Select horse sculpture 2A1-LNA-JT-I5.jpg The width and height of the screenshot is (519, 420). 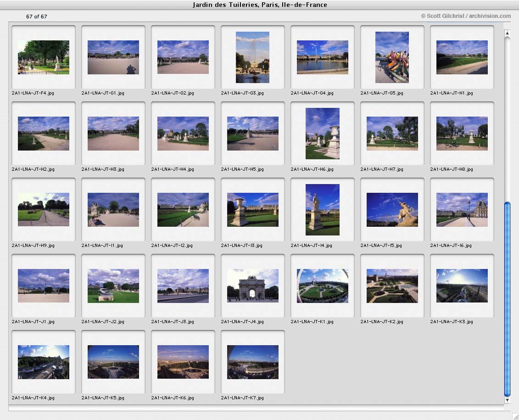[x=392, y=209]
